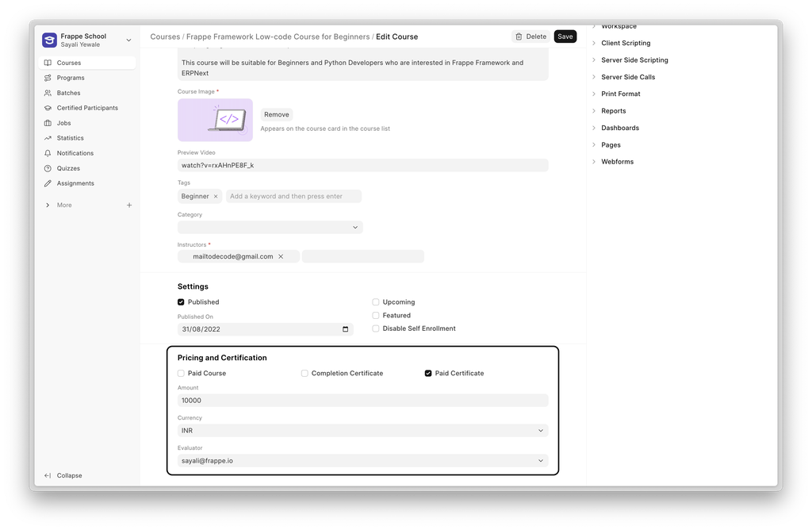Open the Currency dropdown showing INR

(362, 431)
